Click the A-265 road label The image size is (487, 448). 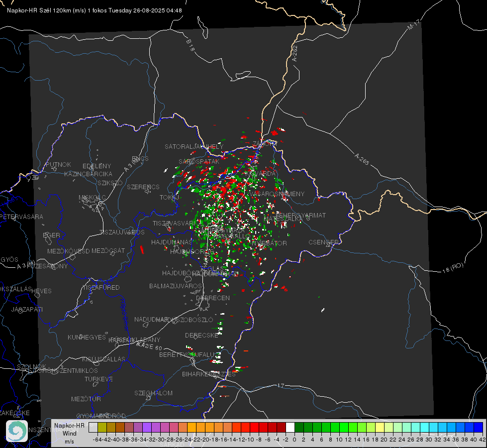click(362, 159)
